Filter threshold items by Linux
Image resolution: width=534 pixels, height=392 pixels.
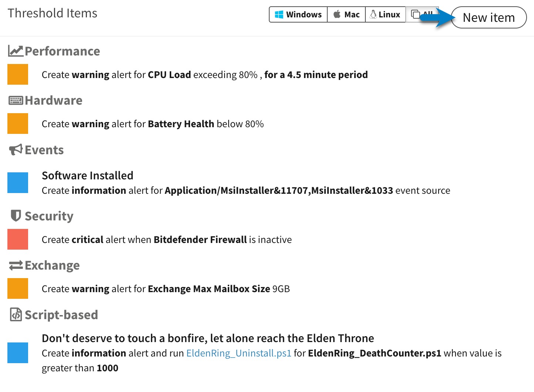385,14
